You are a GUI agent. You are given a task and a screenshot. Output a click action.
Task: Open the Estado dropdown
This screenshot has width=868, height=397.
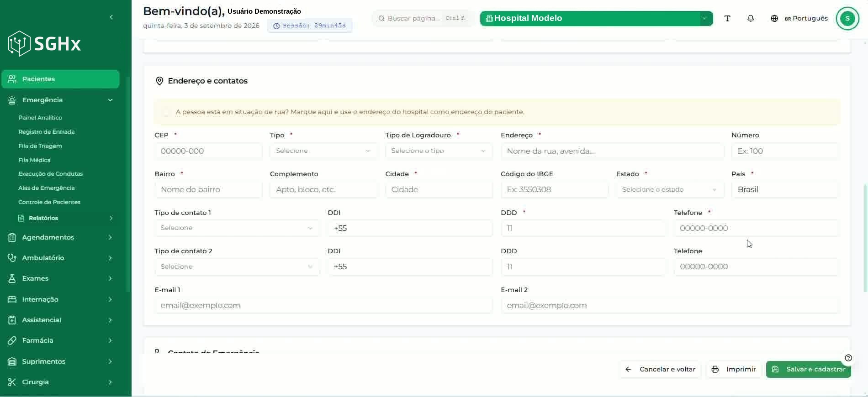point(670,189)
